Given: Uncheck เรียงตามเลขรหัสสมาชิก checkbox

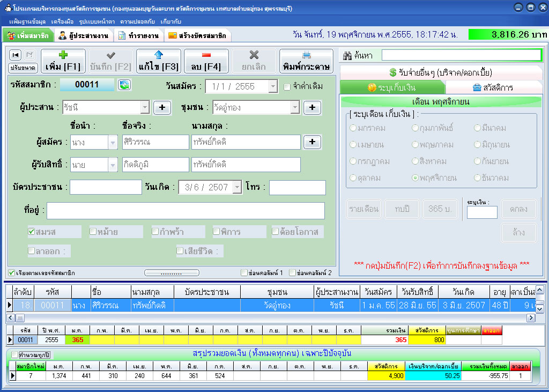Looking at the screenshot, I should (x=12, y=273).
